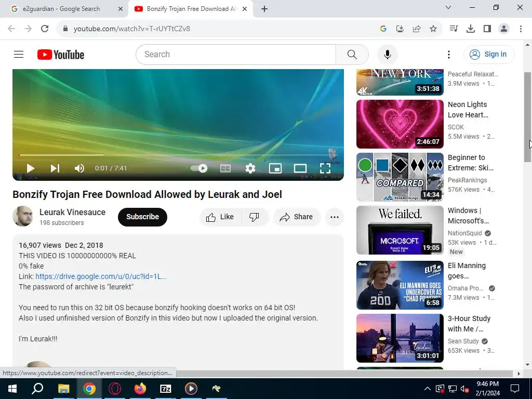532x399 pixels.
Task: Toggle the autoplay switch
Action: 199,168
